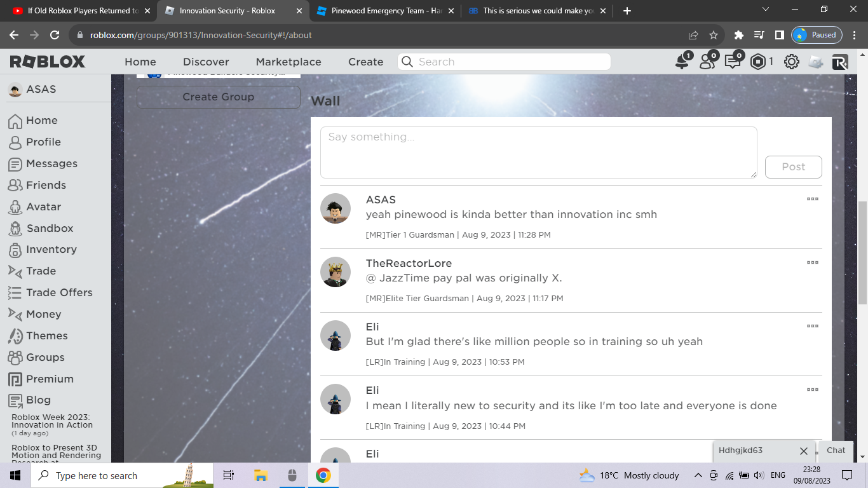The height and width of the screenshot is (488, 868).
Task: Close the Innovation Security tab
Action: pos(299,11)
